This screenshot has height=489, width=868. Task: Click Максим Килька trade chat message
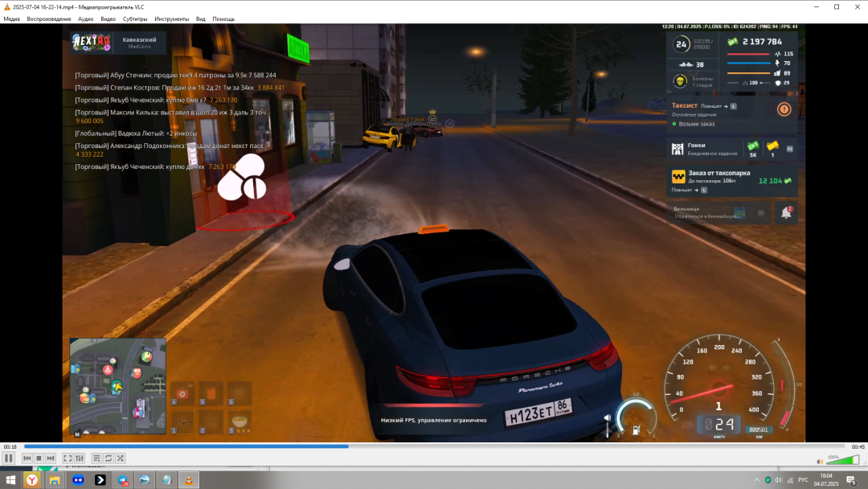tap(170, 117)
